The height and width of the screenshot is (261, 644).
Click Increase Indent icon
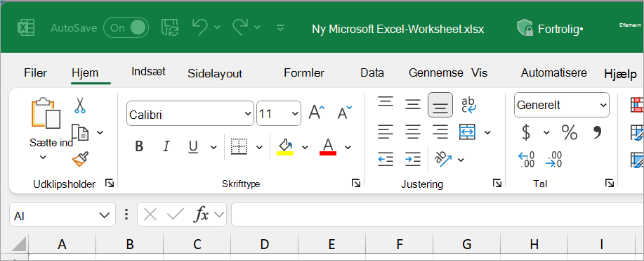pos(413,159)
